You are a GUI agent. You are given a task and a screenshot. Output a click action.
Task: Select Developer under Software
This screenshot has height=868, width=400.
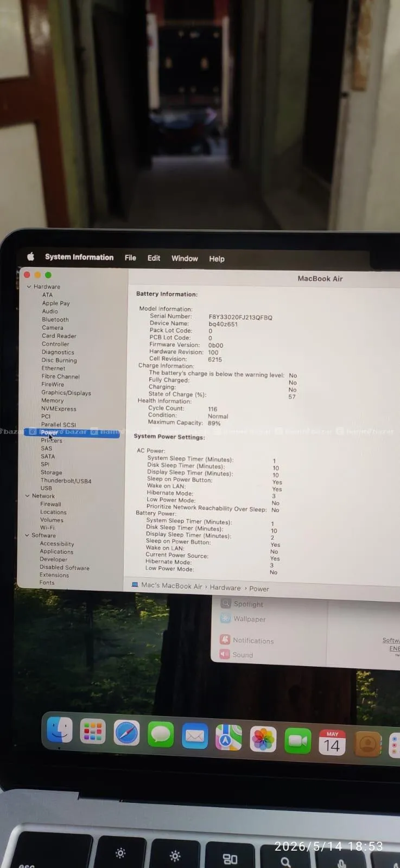pyautogui.click(x=53, y=559)
